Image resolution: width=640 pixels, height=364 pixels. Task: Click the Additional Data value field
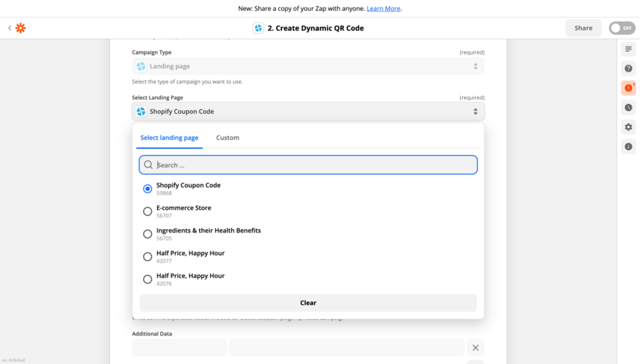(346, 348)
